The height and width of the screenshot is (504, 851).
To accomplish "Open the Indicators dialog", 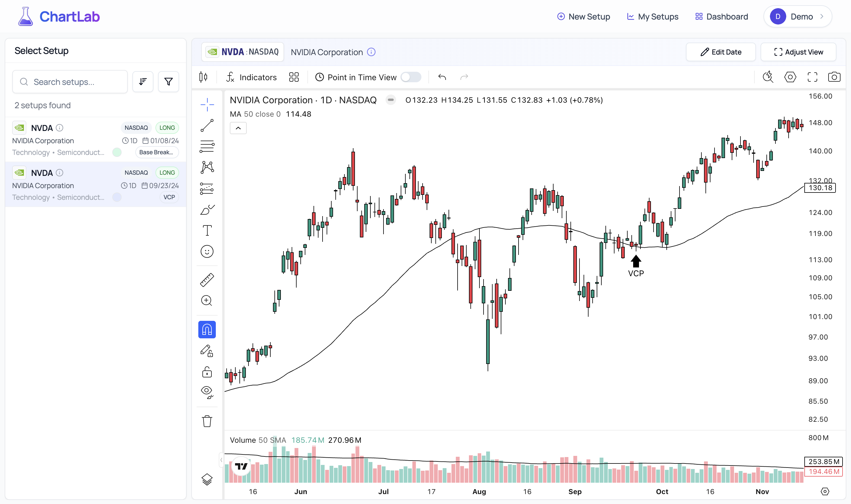I will coord(251,77).
